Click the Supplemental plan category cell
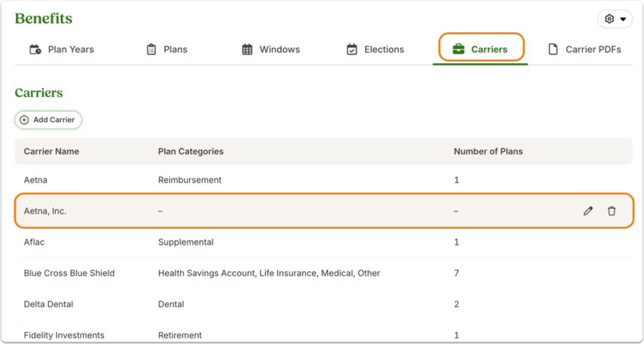 (x=185, y=242)
